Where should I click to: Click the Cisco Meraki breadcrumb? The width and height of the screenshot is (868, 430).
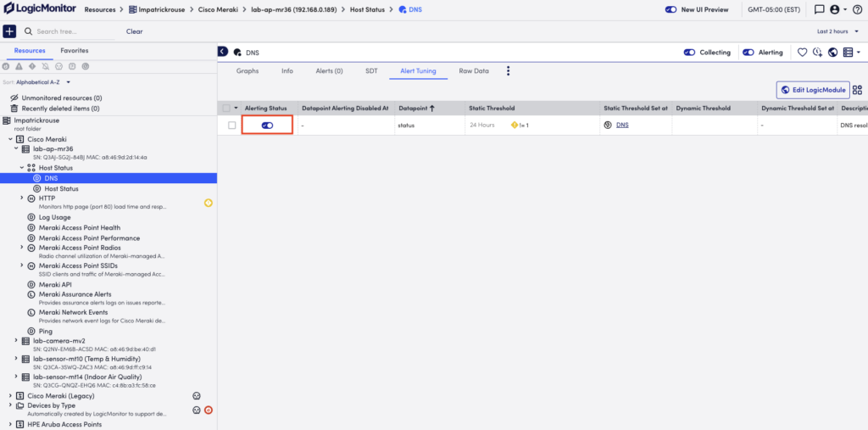[x=218, y=9]
